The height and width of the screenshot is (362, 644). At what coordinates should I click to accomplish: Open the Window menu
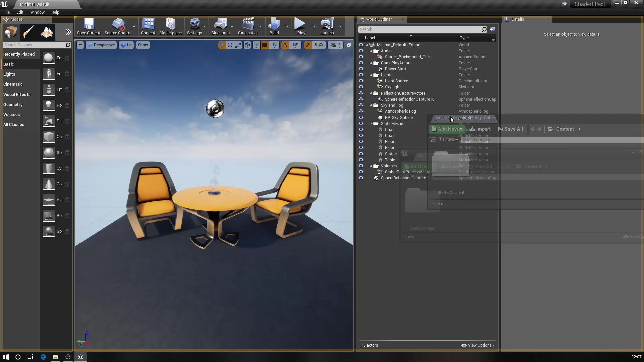tap(37, 12)
